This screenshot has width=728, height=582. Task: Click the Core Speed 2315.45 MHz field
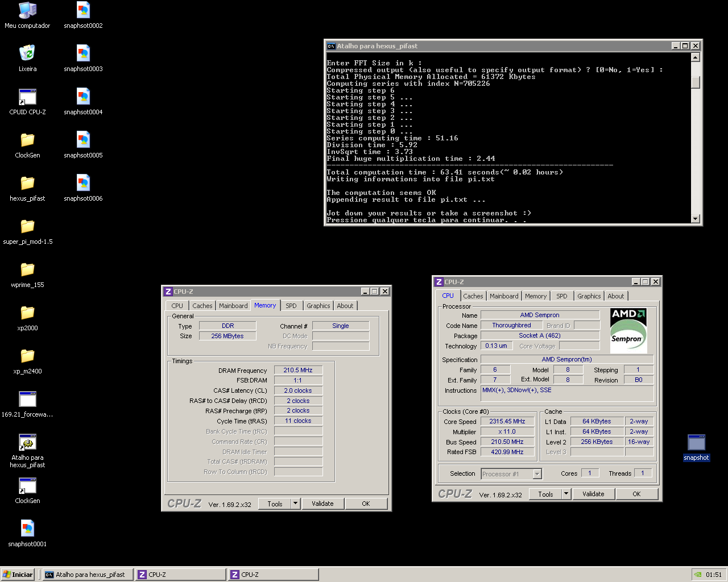click(x=507, y=422)
